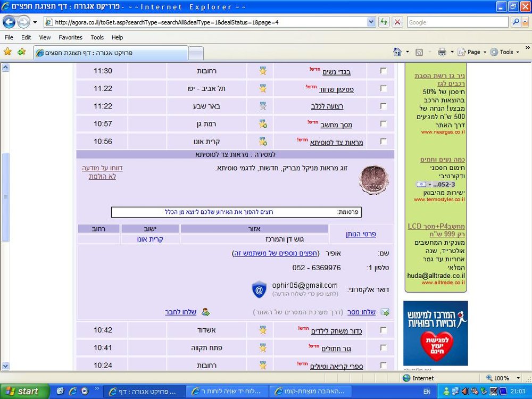Image resolution: width=532 pixels, height=399 pixels.
Task: Click the browser Forward arrow button
Action: pos(23,22)
